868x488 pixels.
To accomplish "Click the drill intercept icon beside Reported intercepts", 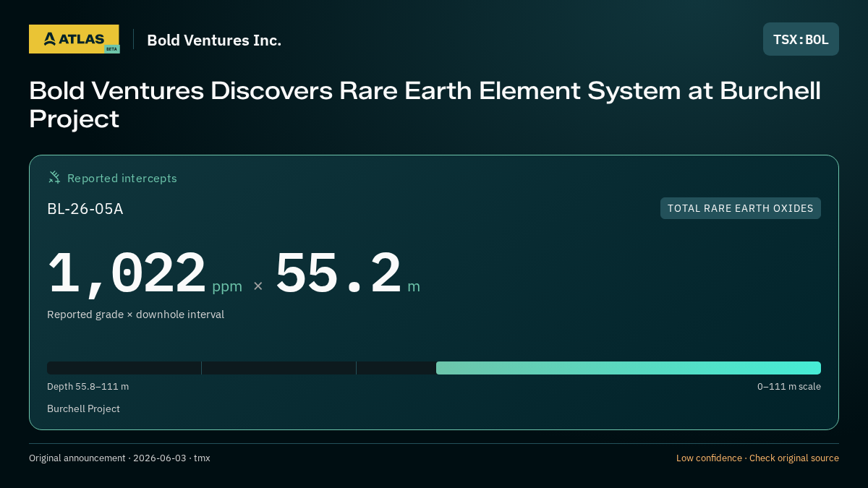I will point(54,178).
